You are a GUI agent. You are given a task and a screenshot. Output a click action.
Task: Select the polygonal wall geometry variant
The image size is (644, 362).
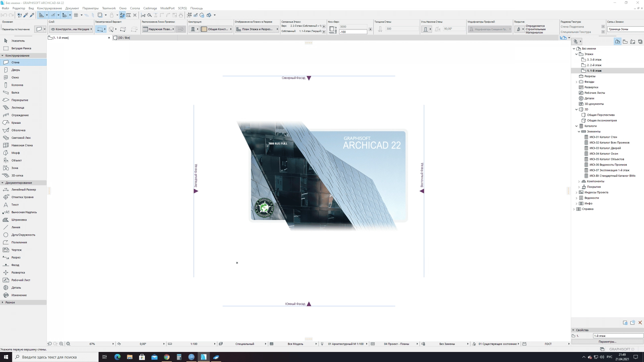(x=135, y=29)
